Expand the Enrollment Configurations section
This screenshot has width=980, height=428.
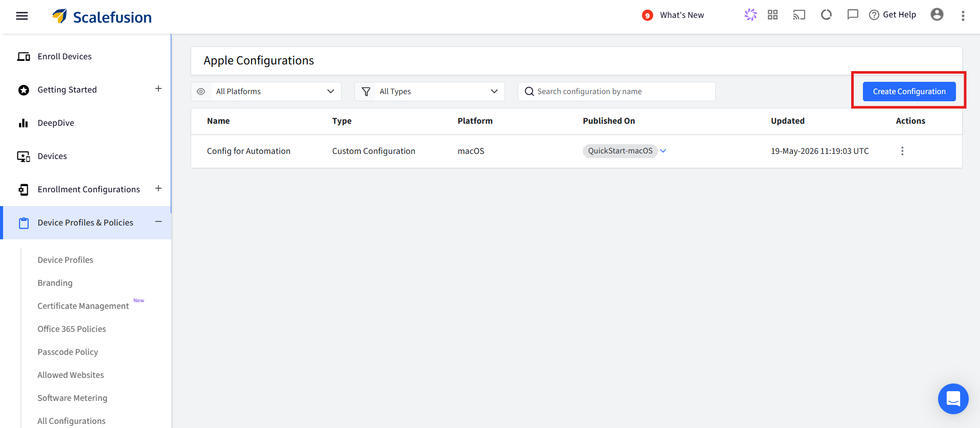click(x=158, y=189)
